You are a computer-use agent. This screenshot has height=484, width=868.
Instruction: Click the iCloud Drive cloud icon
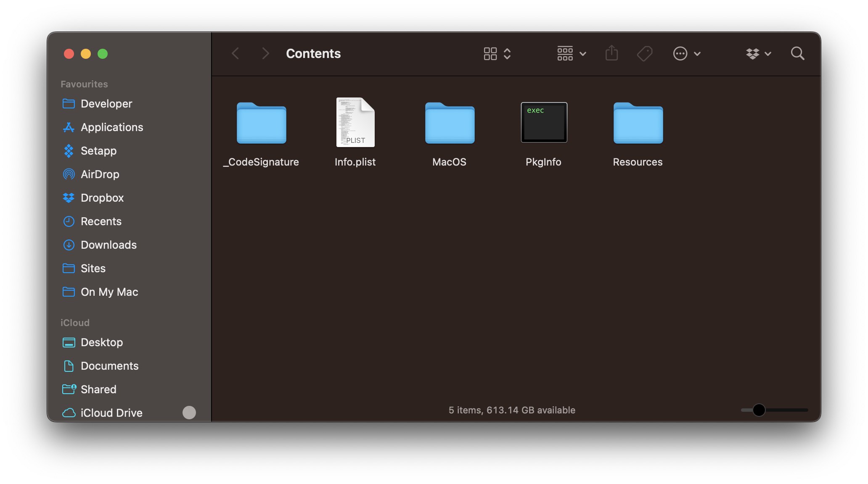(x=69, y=413)
